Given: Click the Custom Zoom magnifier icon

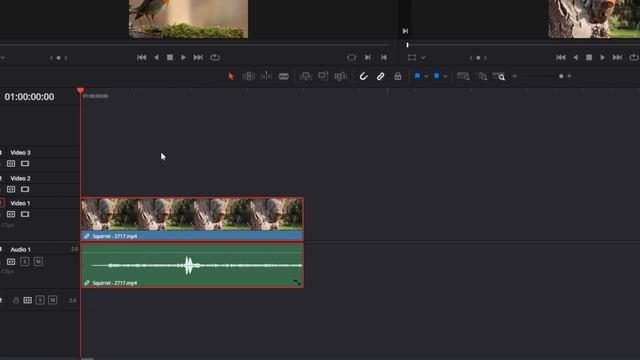Looking at the screenshot, I should 499,76.
